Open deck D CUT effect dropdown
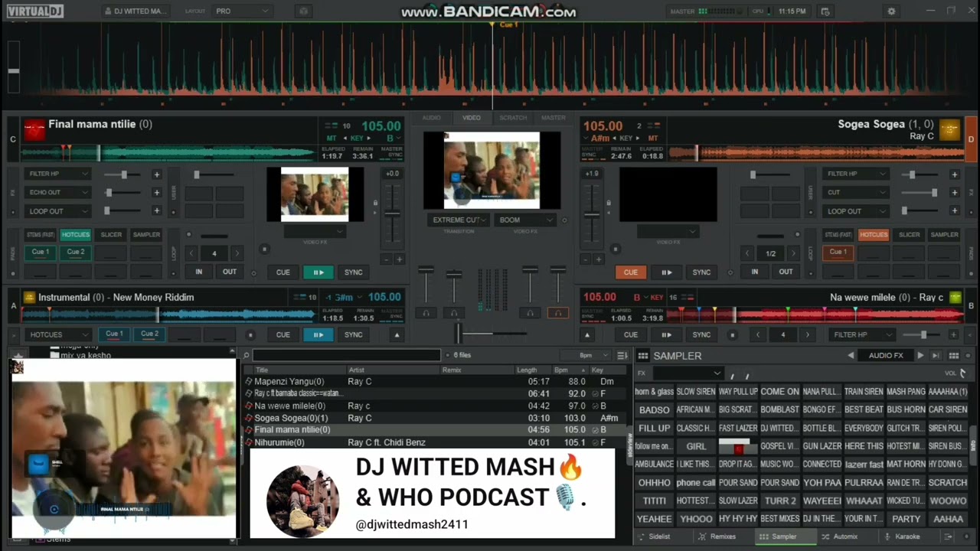This screenshot has height=551, width=980. click(856, 193)
